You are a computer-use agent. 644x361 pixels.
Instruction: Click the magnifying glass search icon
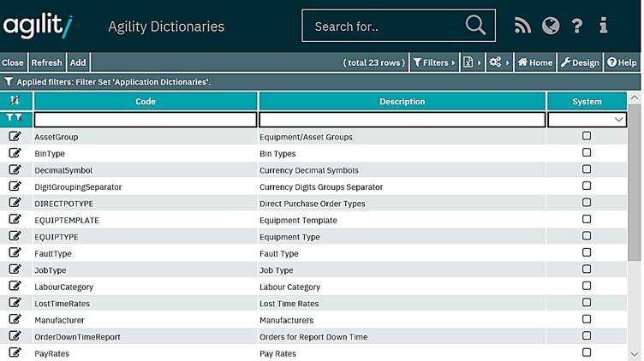pos(475,26)
